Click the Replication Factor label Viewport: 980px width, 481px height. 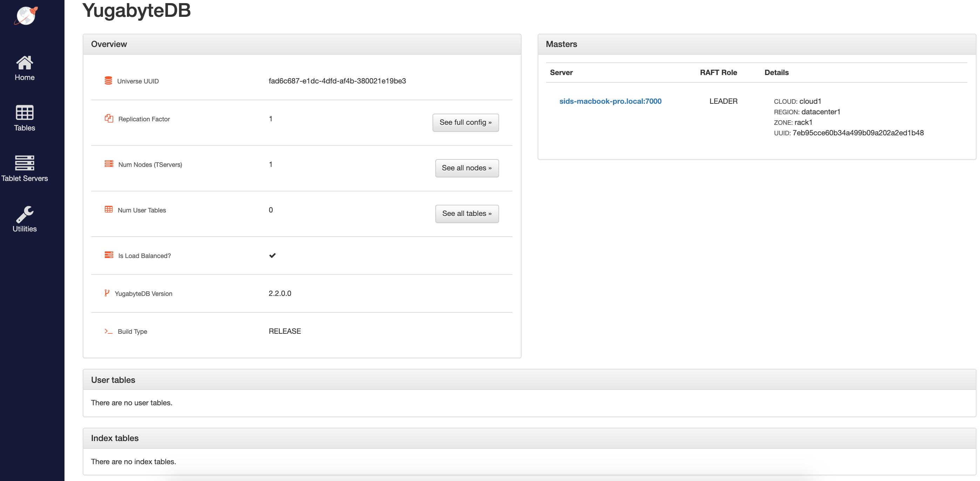click(x=144, y=119)
